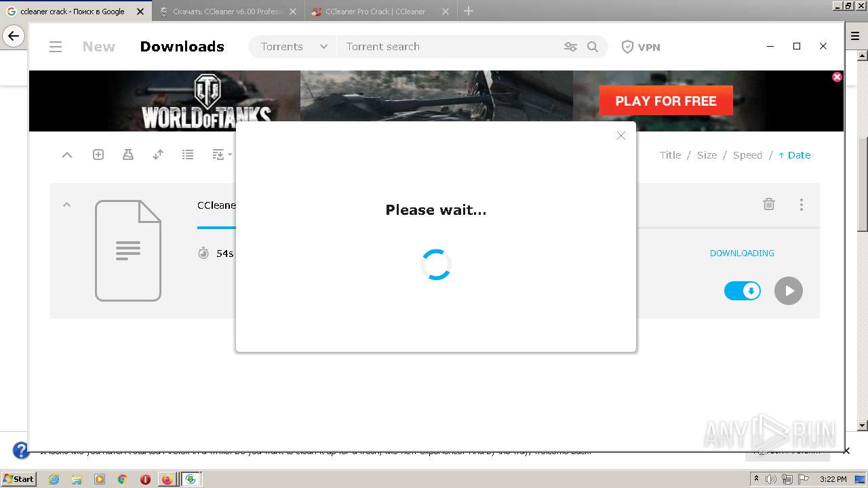Launch Opera from taskbar
Screen dimensions: 868x488
pos(145,479)
